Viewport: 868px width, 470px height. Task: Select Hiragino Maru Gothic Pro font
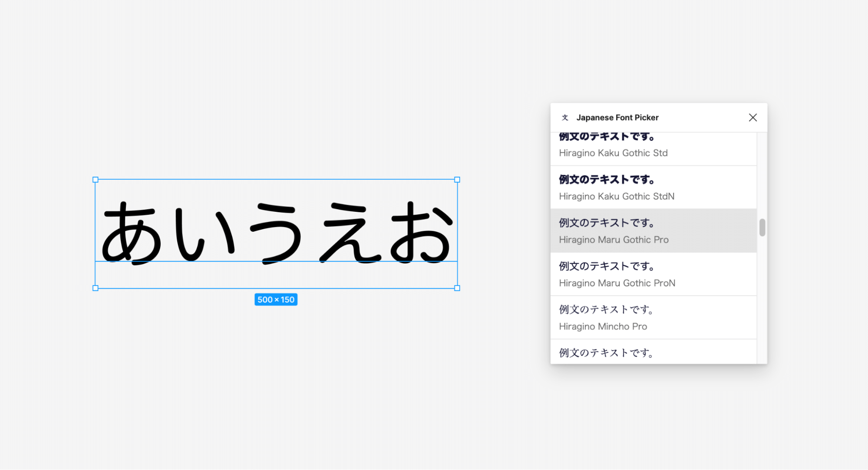click(653, 231)
